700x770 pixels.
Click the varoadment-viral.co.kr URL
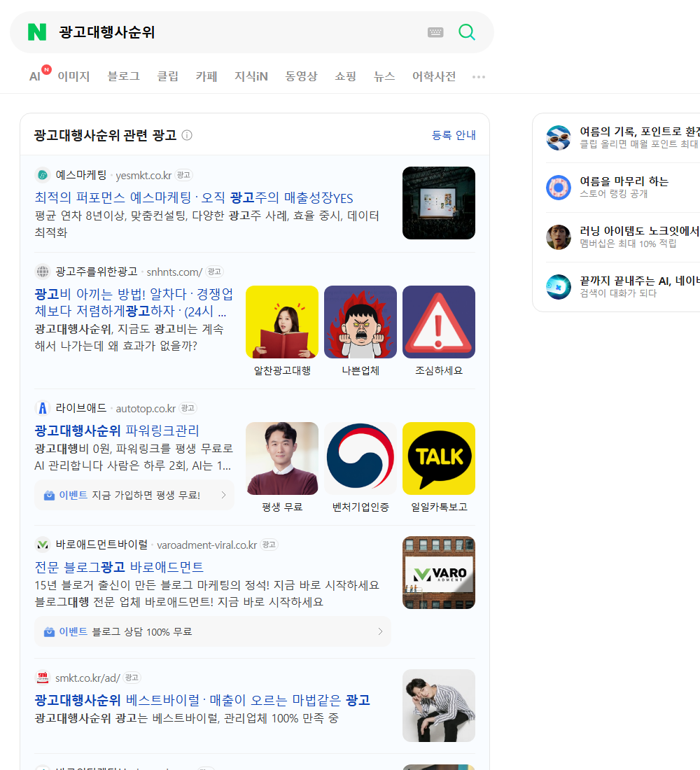coord(206,545)
